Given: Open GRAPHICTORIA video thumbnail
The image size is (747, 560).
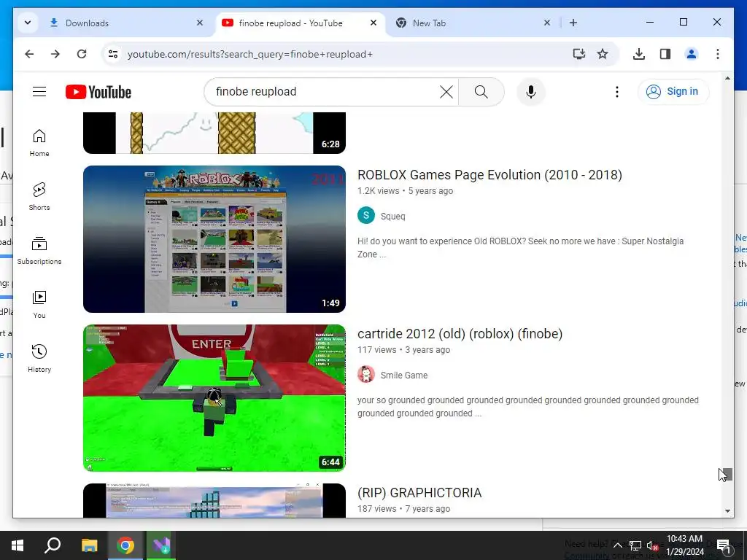Looking at the screenshot, I should click(214, 500).
